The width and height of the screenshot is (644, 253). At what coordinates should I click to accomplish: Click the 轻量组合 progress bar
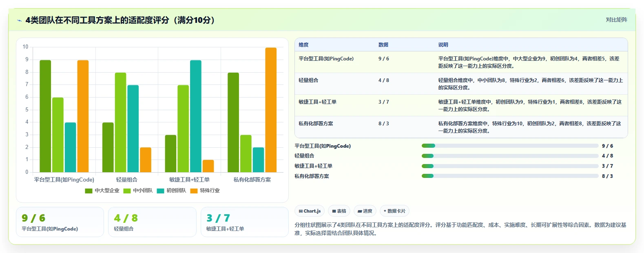pos(510,156)
